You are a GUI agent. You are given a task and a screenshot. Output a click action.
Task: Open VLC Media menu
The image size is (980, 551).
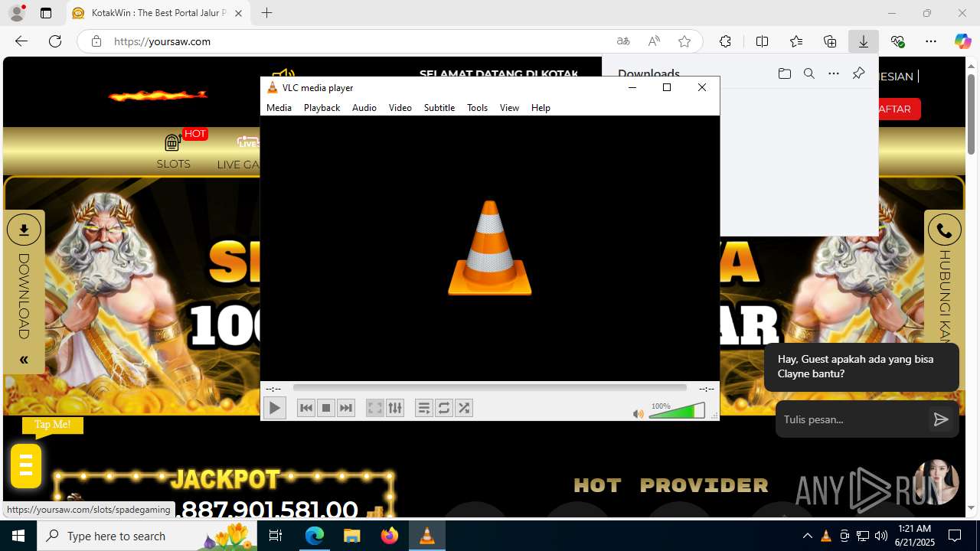tap(279, 108)
